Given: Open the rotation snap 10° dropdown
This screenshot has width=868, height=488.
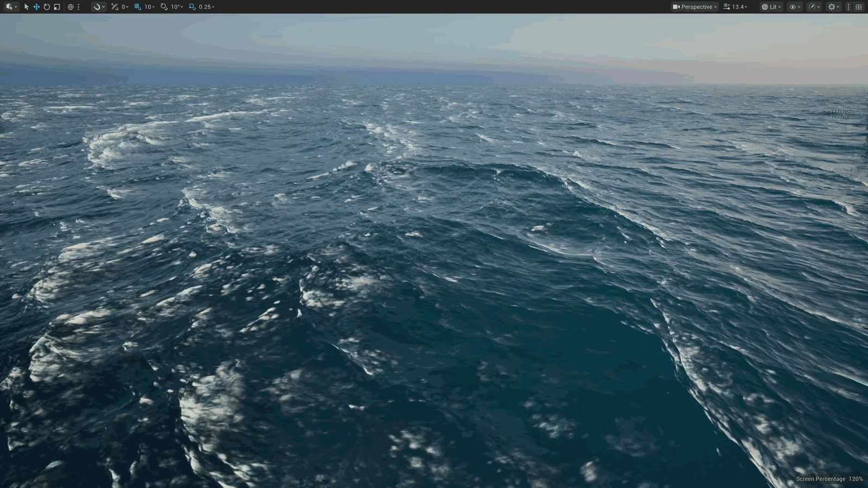Looking at the screenshot, I should [177, 7].
